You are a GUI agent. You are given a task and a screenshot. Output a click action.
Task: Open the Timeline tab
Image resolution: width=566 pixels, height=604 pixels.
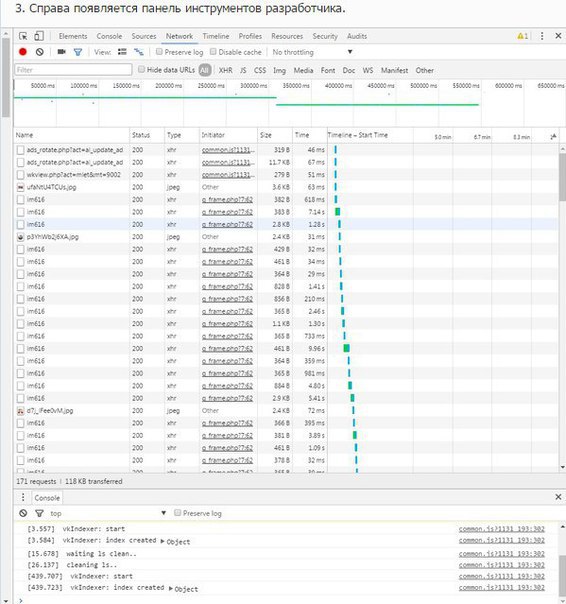tap(216, 36)
